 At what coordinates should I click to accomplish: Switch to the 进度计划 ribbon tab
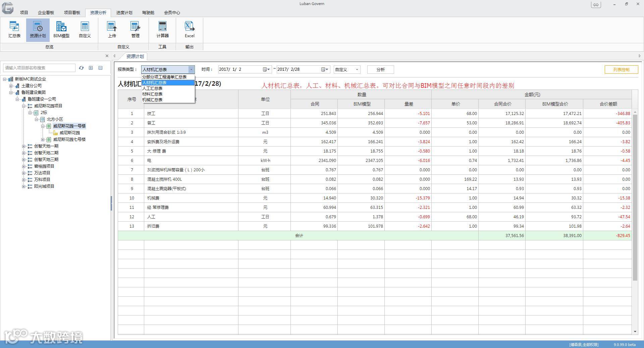click(x=124, y=13)
